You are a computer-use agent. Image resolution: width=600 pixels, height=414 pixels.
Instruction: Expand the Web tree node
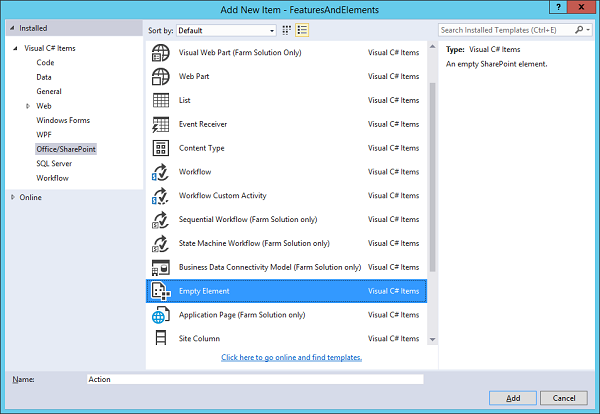pos(28,105)
